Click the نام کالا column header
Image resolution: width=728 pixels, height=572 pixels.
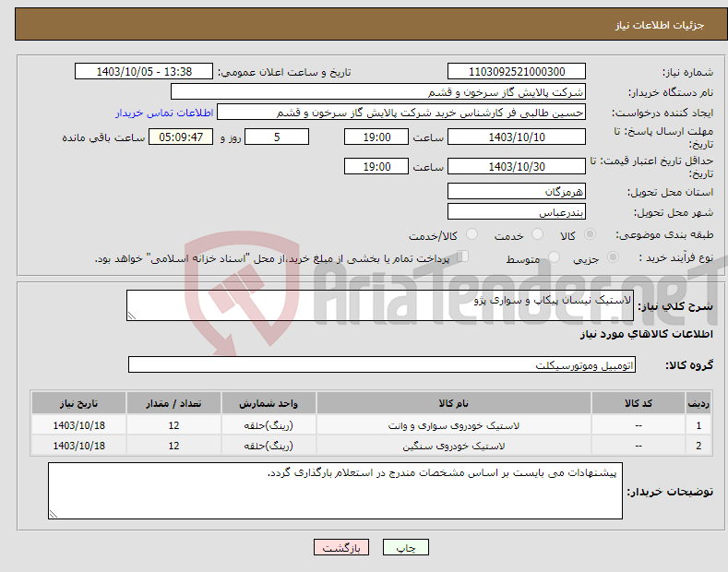point(454,403)
